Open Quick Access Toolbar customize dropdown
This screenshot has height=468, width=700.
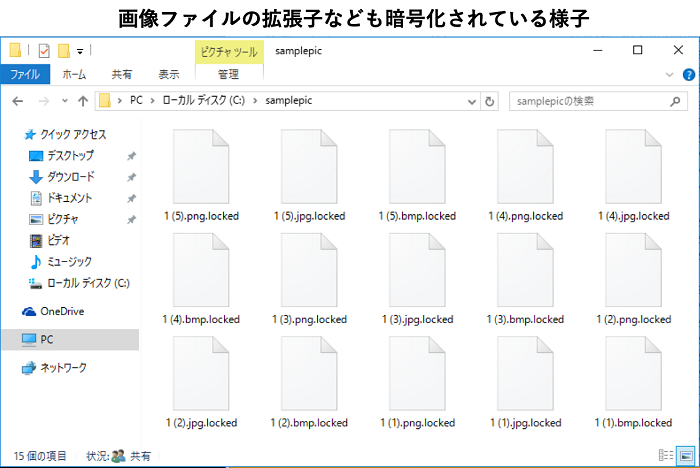click(x=79, y=50)
